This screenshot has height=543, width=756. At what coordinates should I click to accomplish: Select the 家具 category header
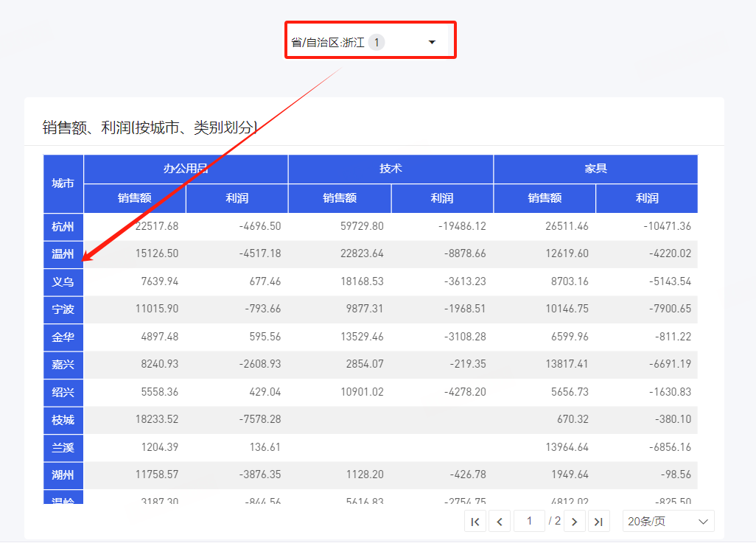[595, 169]
